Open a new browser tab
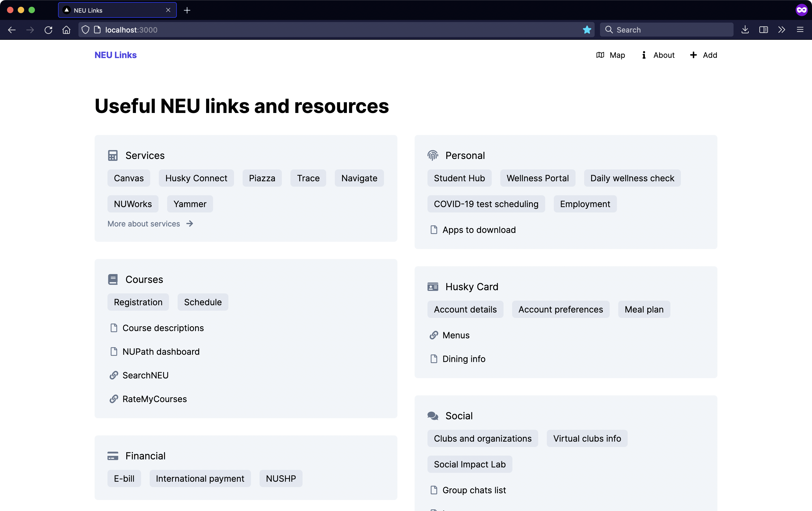The width and height of the screenshot is (812, 511). (187, 10)
